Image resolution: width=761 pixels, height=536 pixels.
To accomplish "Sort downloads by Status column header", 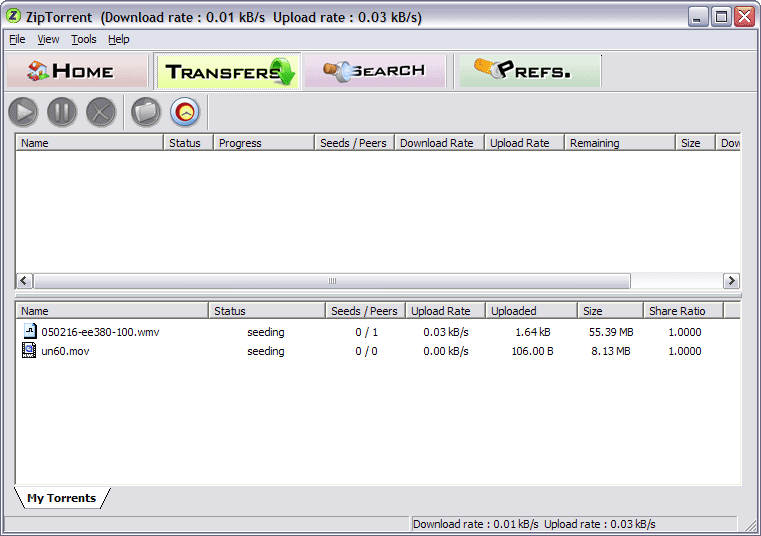I will (x=189, y=143).
